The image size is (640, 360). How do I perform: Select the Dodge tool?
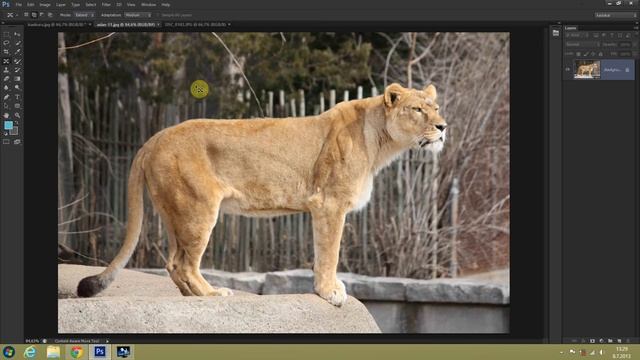click(17, 87)
